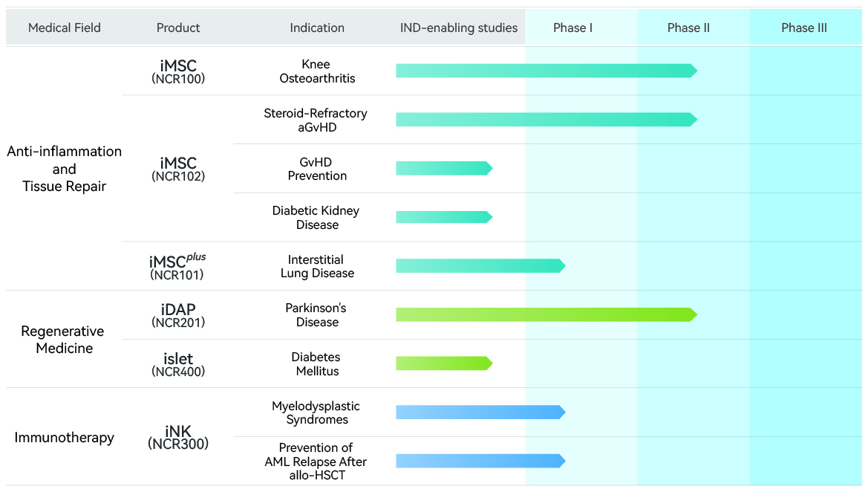Screen dimensions: 868x492
Task: Open the Myelodysplastic Syndromes indication
Action: click(316, 412)
